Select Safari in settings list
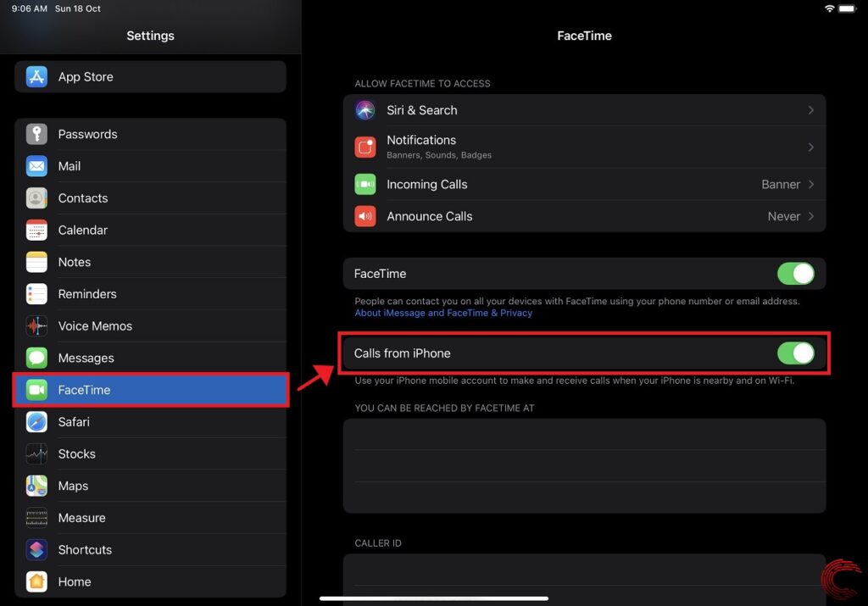The width and height of the screenshot is (868, 606). click(151, 422)
